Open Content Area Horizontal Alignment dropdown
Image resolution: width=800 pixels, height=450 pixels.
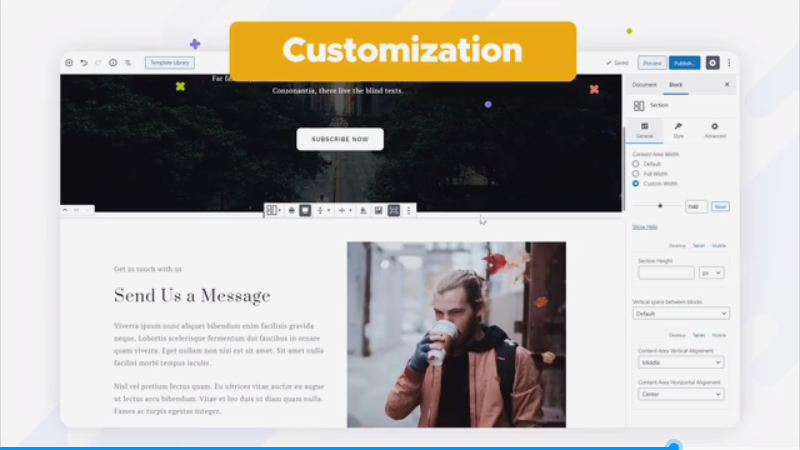point(681,394)
